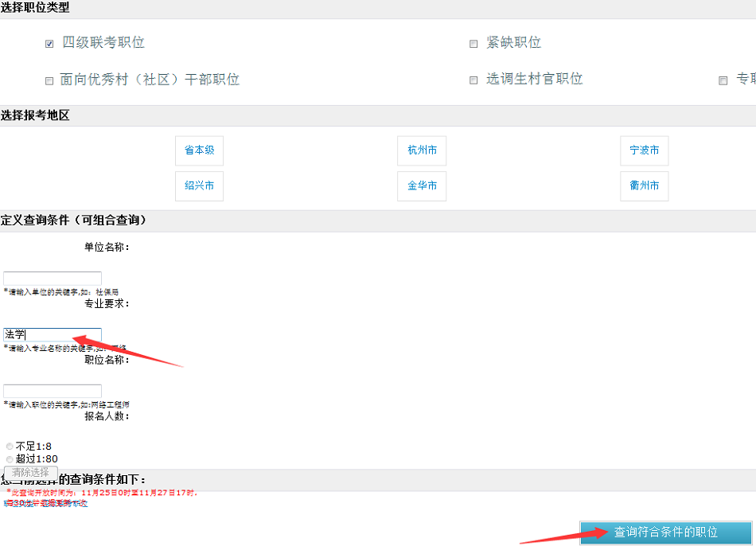Viewport: 756px width, 554px height.
Task: Click the 紧缺职位 label text
Action: click(513, 43)
